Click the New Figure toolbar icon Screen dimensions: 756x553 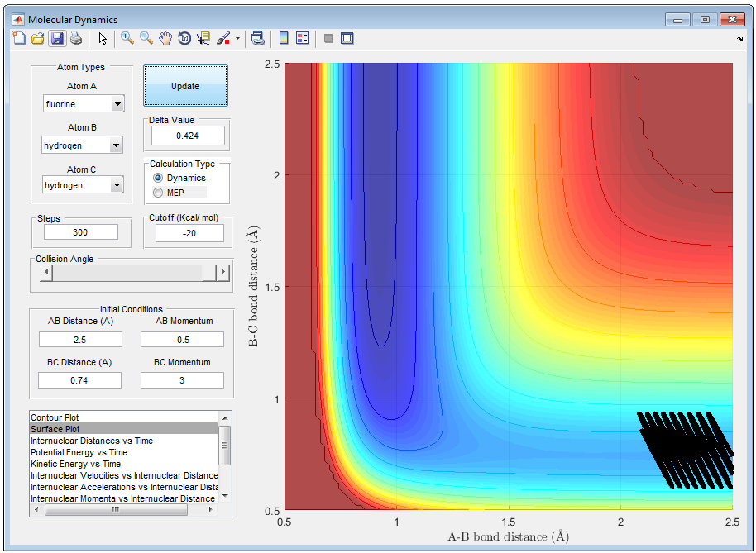click(20, 38)
